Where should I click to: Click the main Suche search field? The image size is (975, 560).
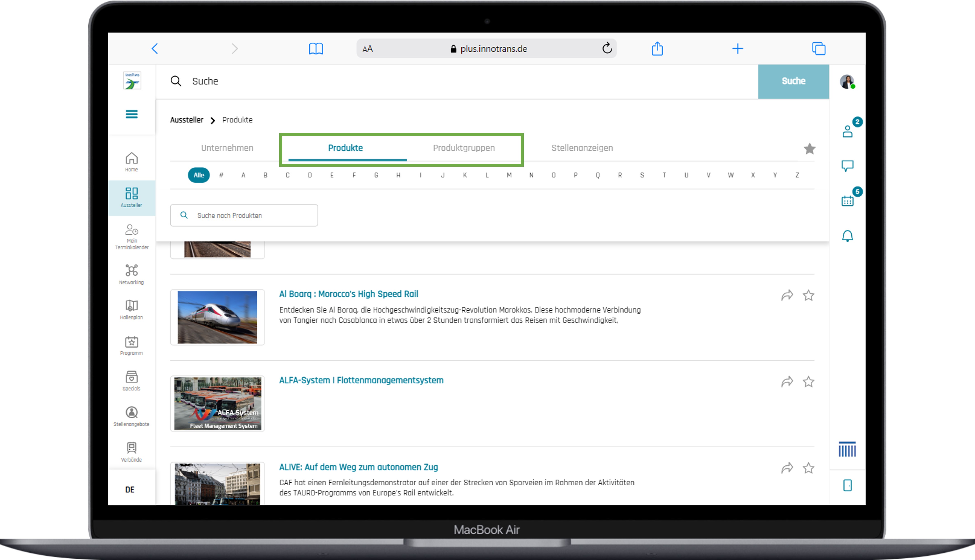[457, 81]
